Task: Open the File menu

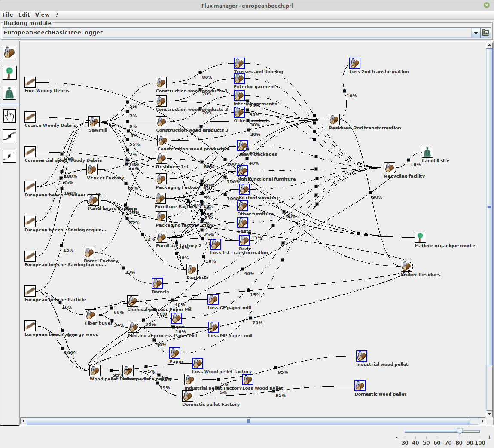Action: point(8,15)
